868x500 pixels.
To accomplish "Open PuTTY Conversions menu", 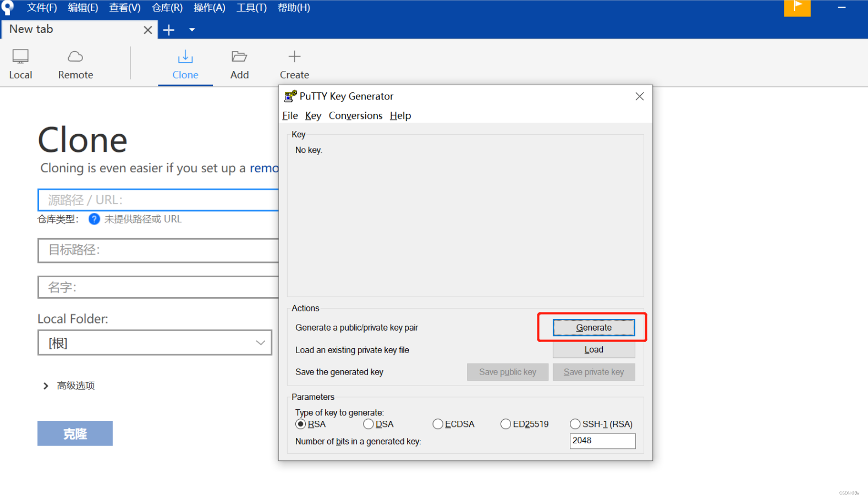I will pyautogui.click(x=355, y=116).
